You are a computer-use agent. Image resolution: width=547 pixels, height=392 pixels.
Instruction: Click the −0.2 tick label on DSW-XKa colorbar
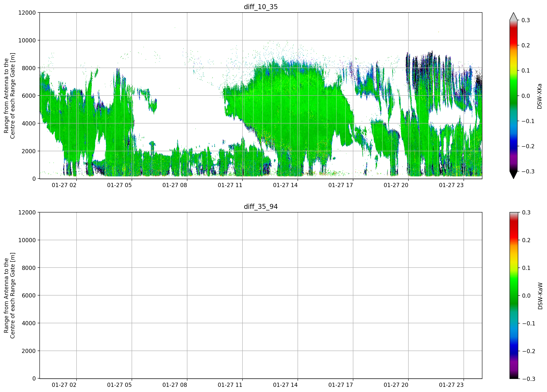[528, 146]
